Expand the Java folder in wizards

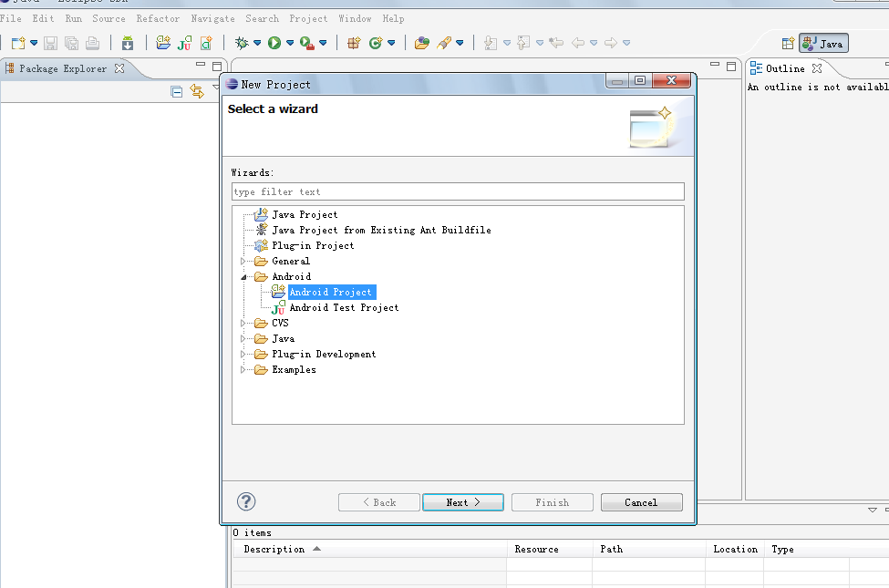tap(243, 338)
